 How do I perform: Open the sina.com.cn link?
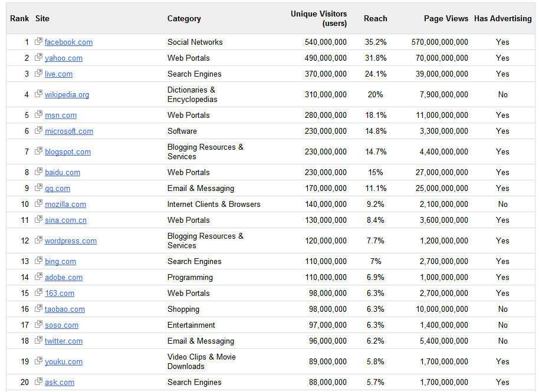click(65, 220)
